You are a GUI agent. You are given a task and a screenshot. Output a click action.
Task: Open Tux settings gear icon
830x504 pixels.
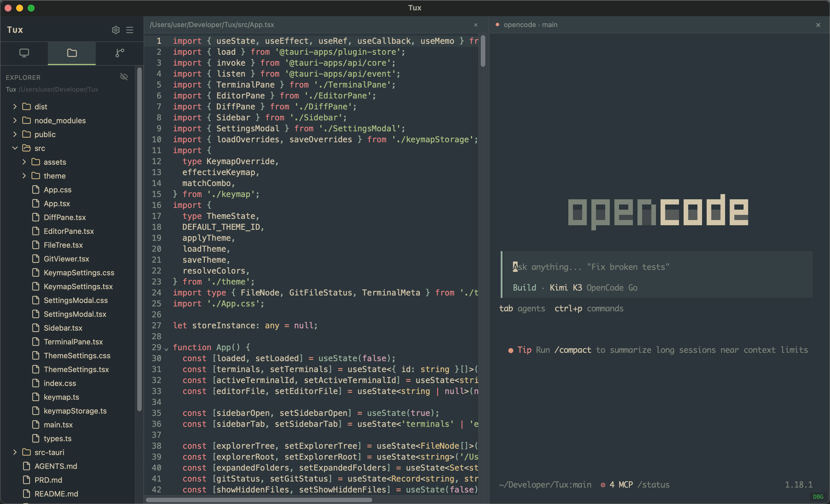116,30
